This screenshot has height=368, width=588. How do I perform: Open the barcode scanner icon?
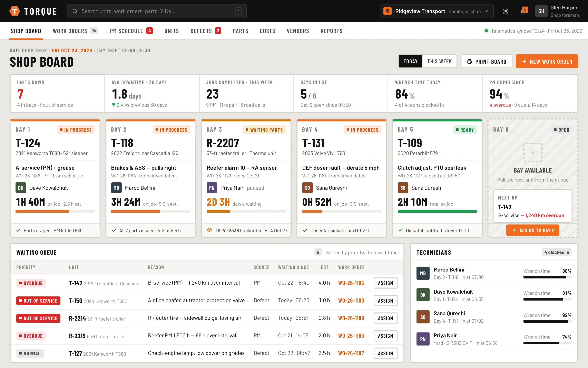(x=505, y=11)
